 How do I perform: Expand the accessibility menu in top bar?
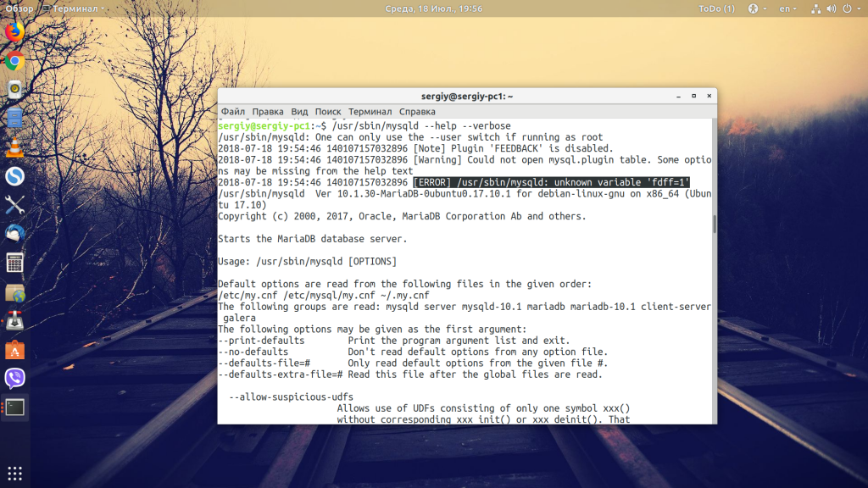click(x=752, y=8)
